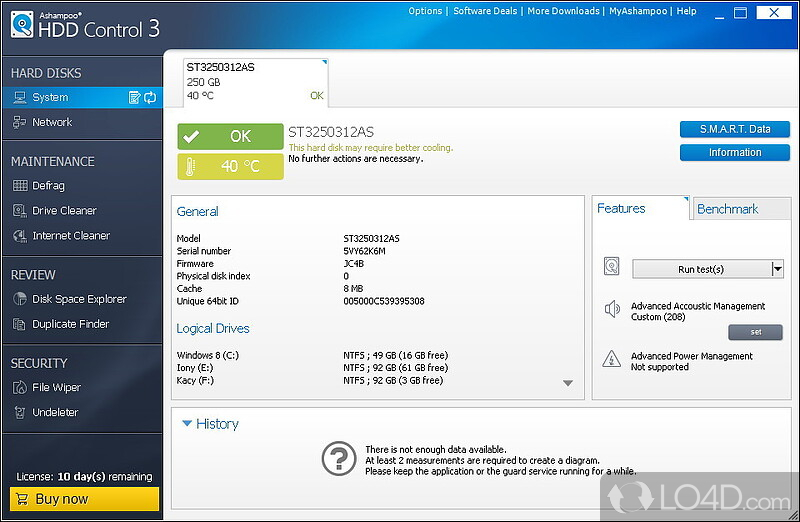
Task: Open the File Wiper security tool
Action: coord(56,387)
